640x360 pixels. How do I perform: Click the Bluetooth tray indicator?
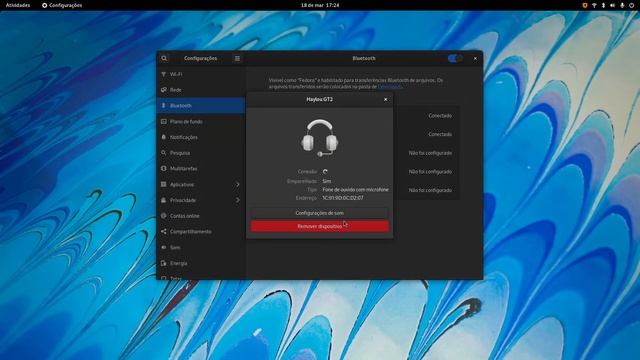click(x=603, y=5)
